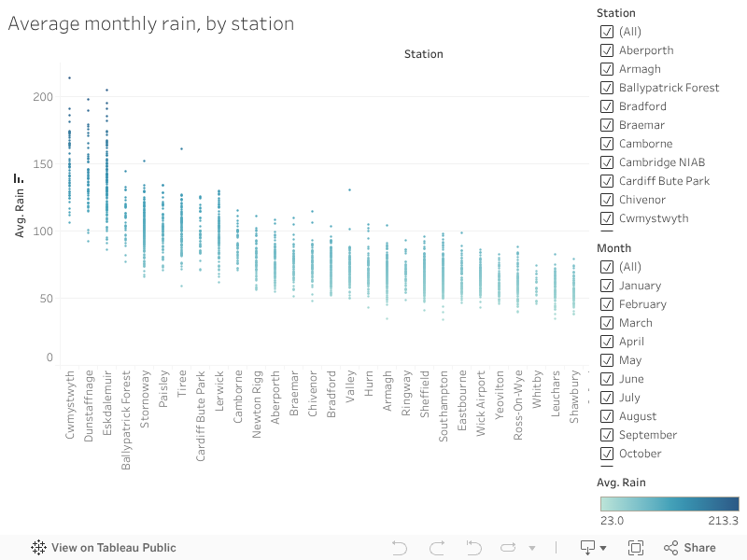Uncheck the (All) station checkbox
The image size is (747, 560).
[x=606, y=32]
